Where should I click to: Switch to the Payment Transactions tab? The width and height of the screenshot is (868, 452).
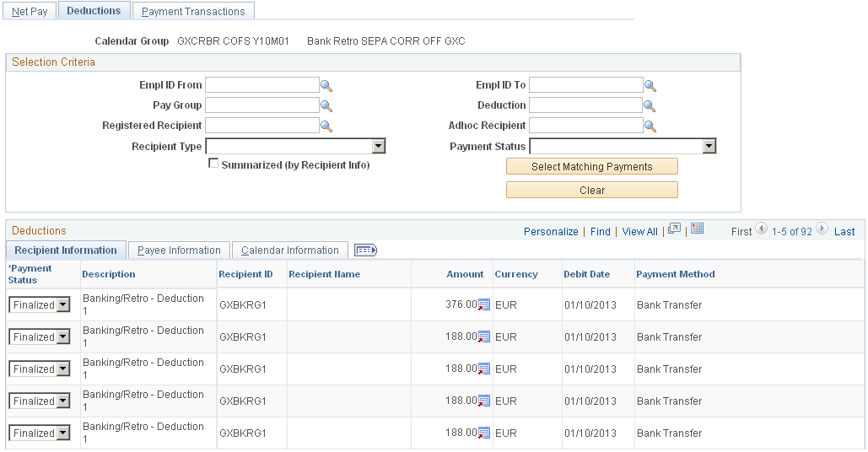pyautogui.click(x=193, y=11)
